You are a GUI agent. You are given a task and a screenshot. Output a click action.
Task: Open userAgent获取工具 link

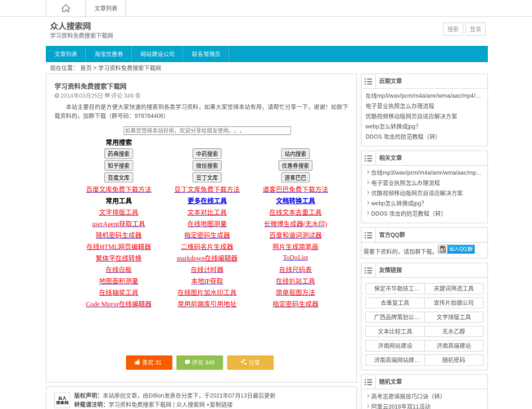click(119, 224)
